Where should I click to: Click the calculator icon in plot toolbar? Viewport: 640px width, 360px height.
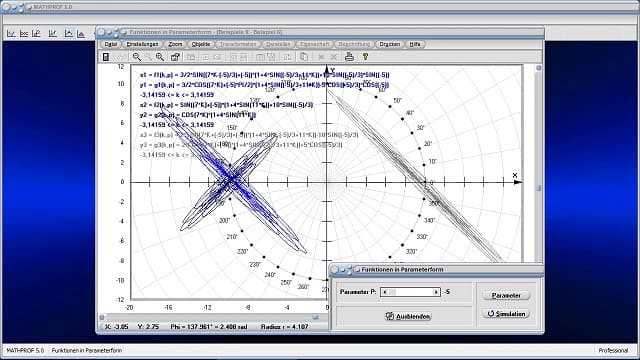(x=106, y=57)
